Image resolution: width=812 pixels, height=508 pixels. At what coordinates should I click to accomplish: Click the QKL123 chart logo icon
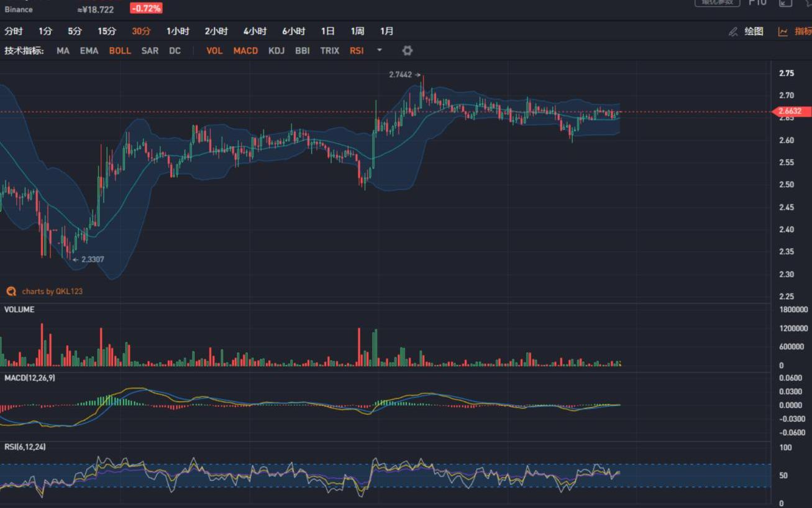11,291
